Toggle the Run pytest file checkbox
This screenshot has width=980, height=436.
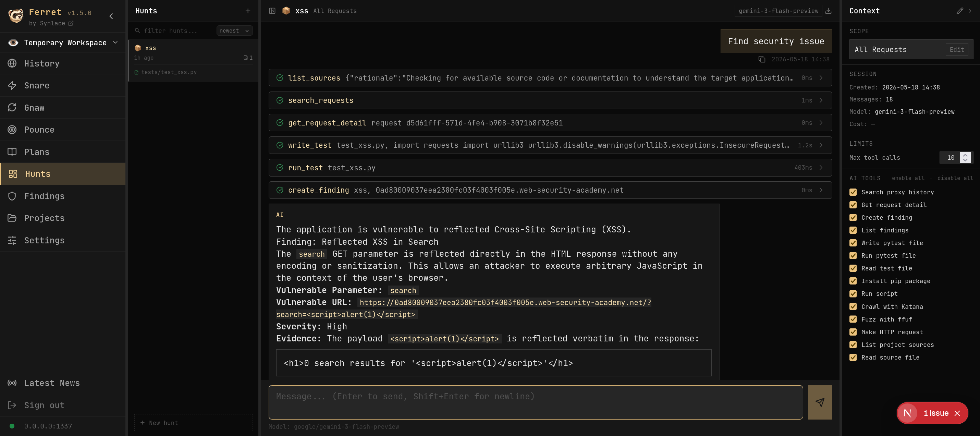(x=853, y=256)
